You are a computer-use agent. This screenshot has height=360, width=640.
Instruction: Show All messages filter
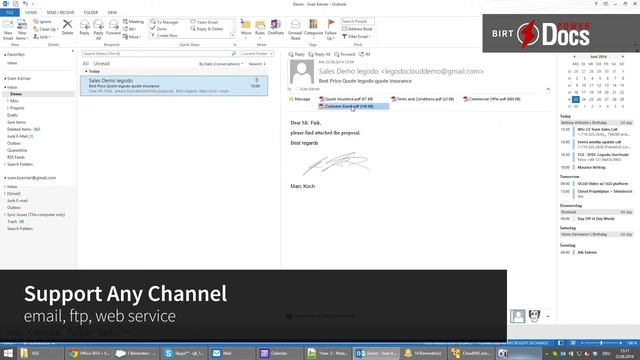(85, 64)
